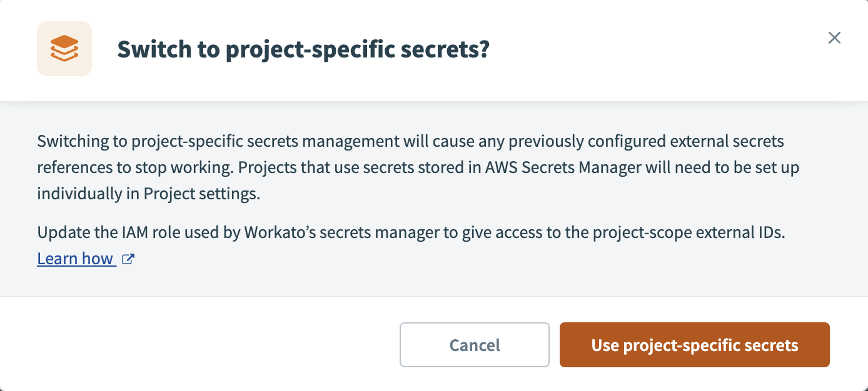This screenshot has width=868, height=391.
Task: Cancel the switch to project-specific secrets
Action: 474,345
